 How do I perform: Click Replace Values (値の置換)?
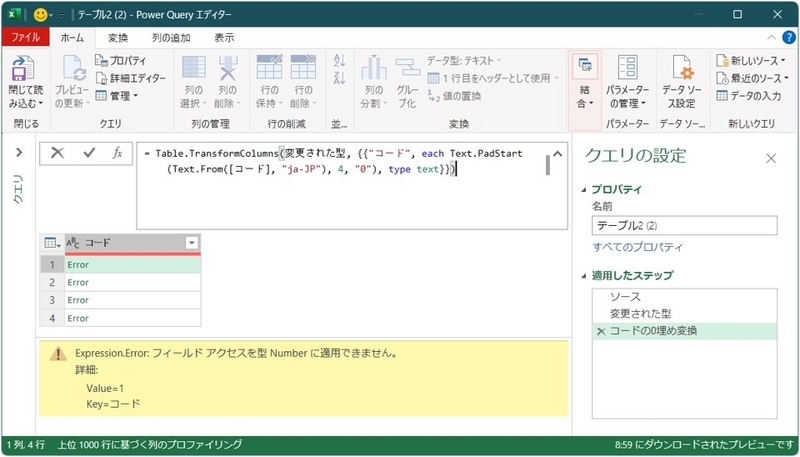[x=454, y=96]
